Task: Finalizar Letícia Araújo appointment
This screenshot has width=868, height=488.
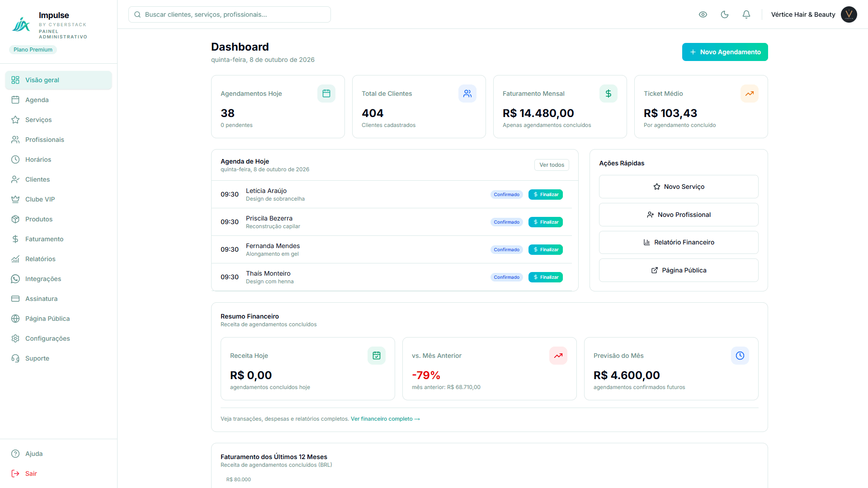Action: click(x=546, y=194)
